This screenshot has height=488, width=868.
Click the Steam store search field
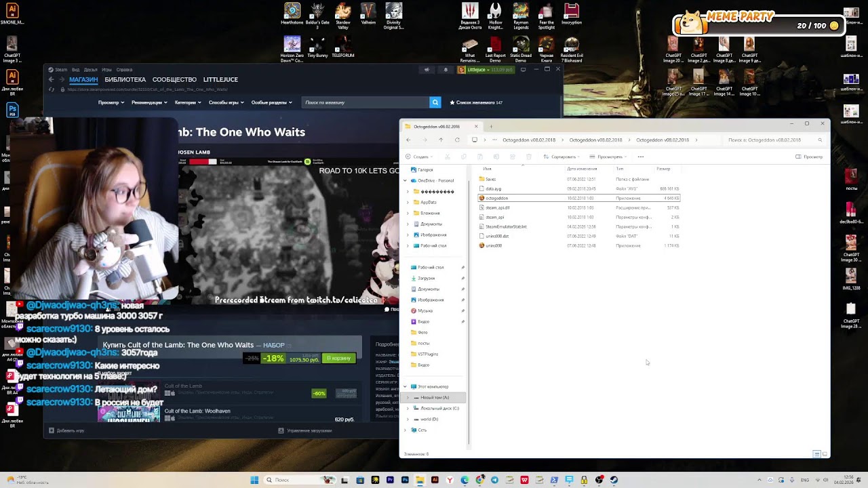click(366, 102)
